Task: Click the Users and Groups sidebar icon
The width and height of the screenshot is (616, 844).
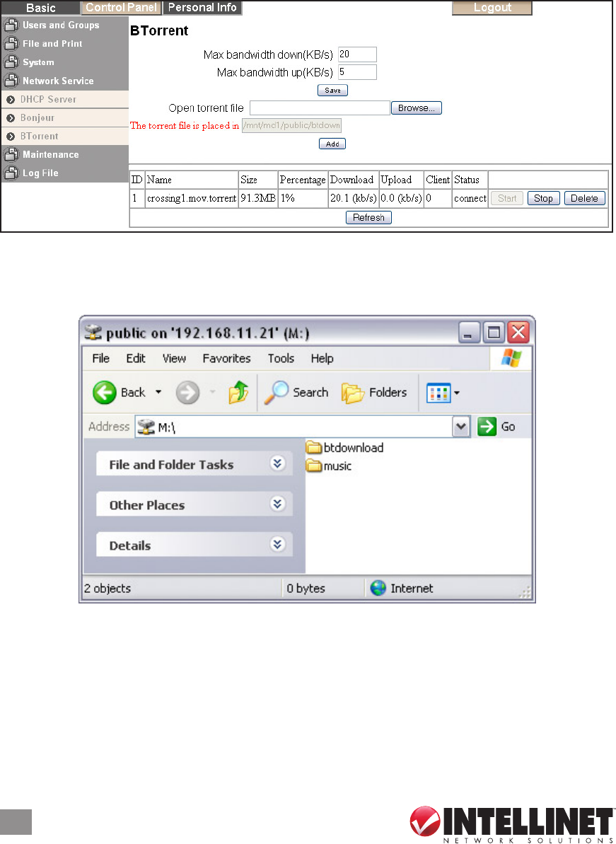Action: pyautogui.click(x=11, y=25)
